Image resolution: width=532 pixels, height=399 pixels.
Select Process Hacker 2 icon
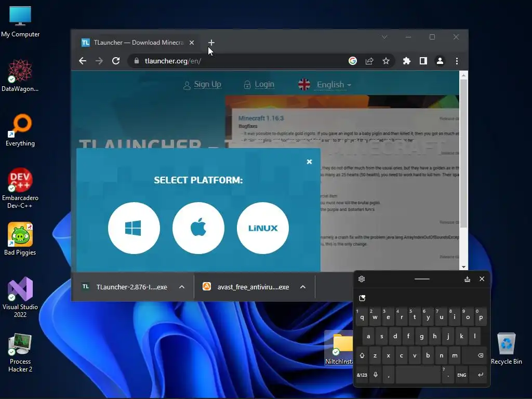[20, 352]
